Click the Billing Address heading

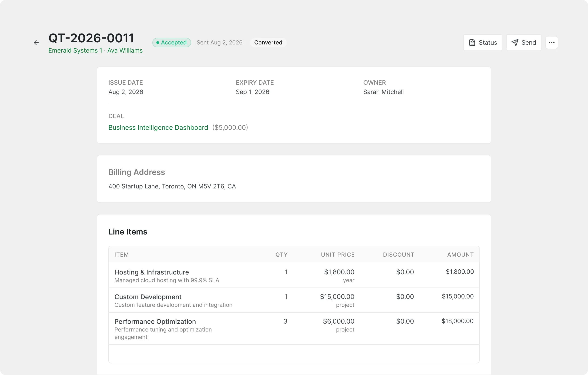coord(137,172)
